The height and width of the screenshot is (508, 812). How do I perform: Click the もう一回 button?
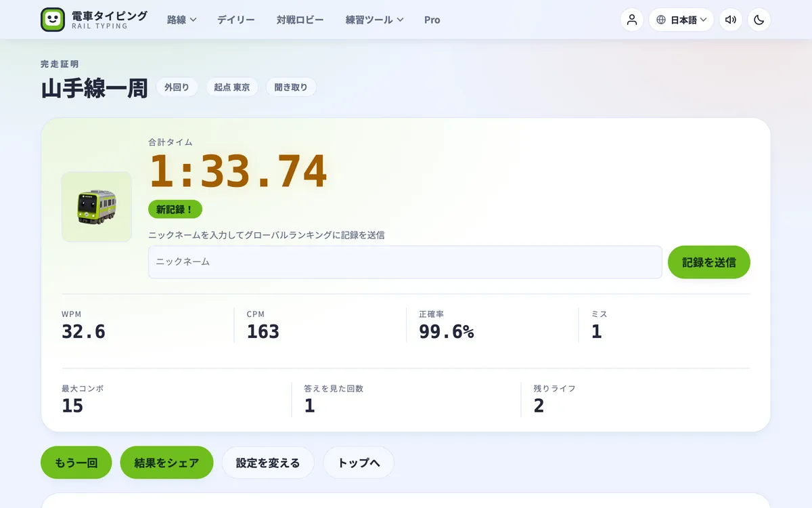(76, 463)
